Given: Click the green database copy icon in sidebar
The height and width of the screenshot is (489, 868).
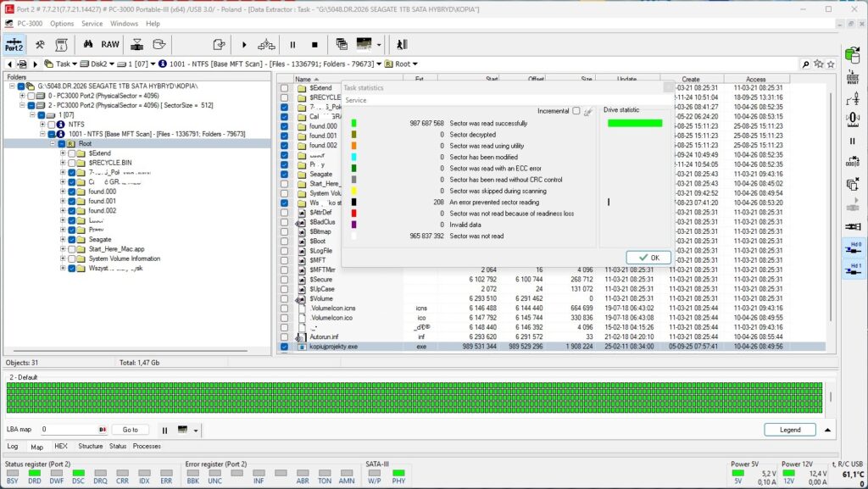Looking at the screenshot, I should point(853,55).
